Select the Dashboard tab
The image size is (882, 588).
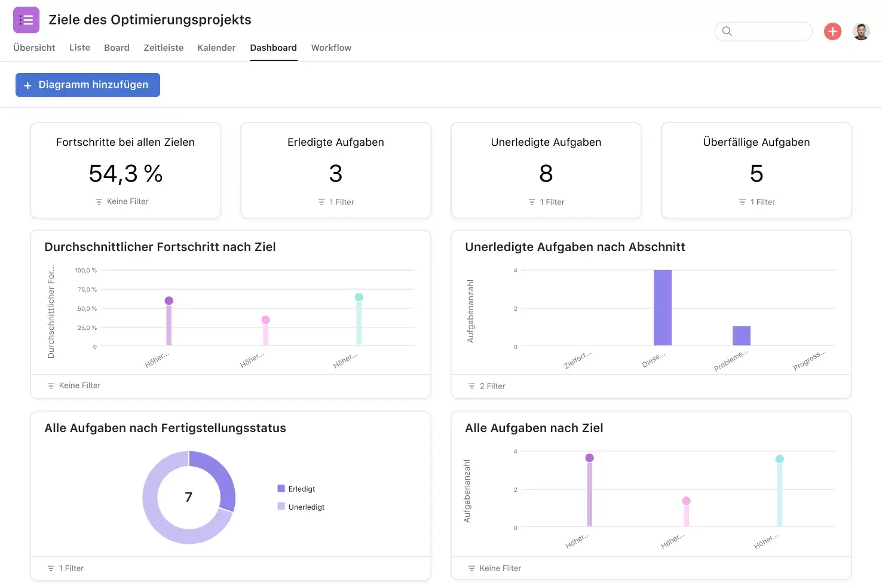[x=273, y=48]
